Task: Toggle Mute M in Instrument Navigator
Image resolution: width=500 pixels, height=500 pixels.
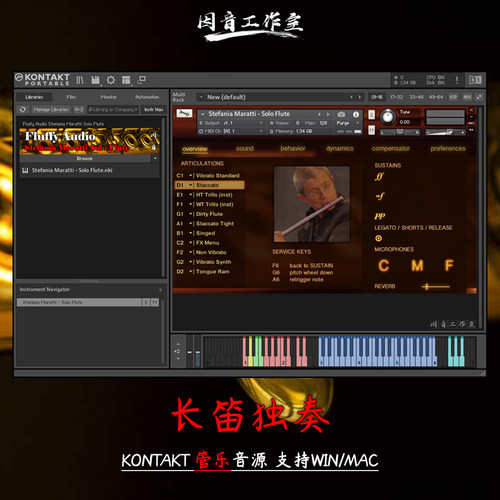Action: tap(155, 302)
